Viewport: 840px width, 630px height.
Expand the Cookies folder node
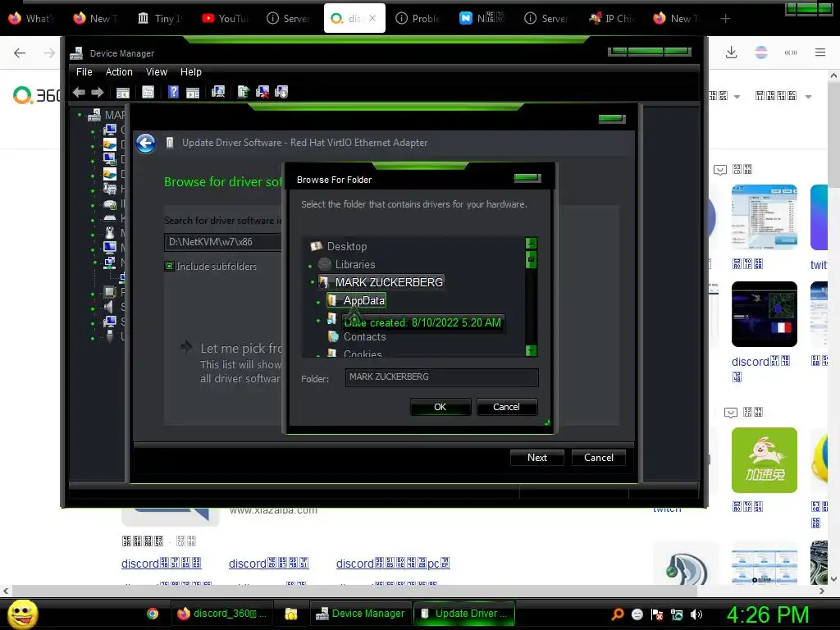(x=320, y=355)
